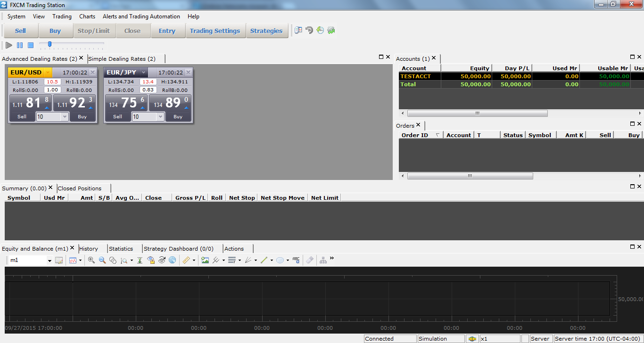Zoom in on the equity chart

(x=91, y=260)
